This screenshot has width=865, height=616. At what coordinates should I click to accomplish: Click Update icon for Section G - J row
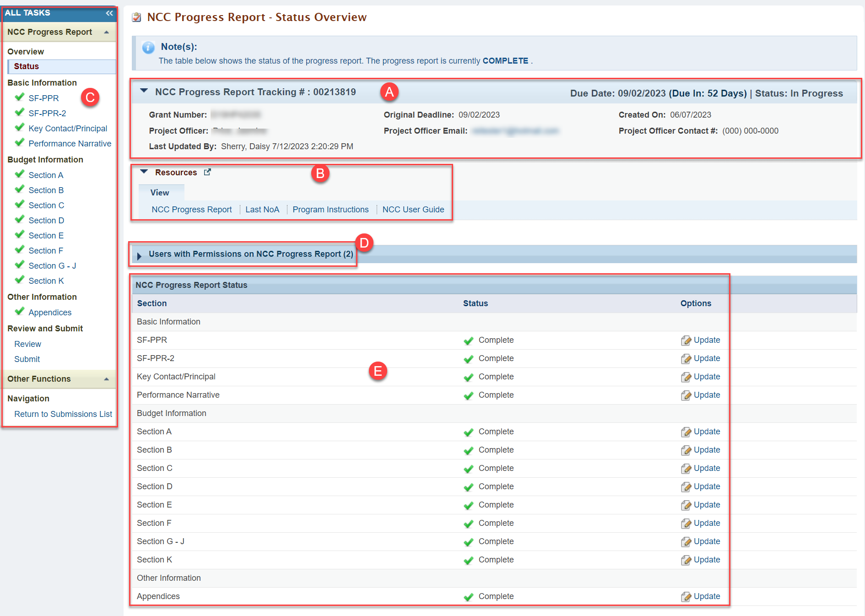686,542
